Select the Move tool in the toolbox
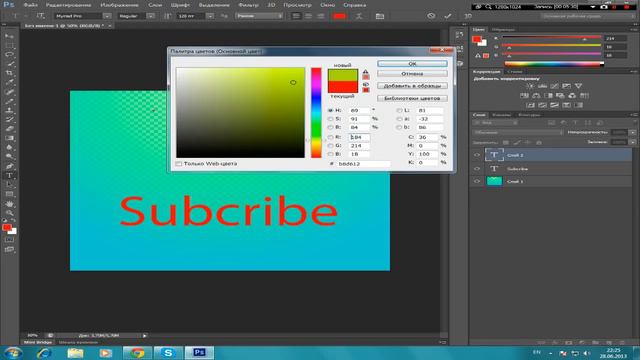The height and width of the screenshot is (360, 640). [x=9, y=36]
